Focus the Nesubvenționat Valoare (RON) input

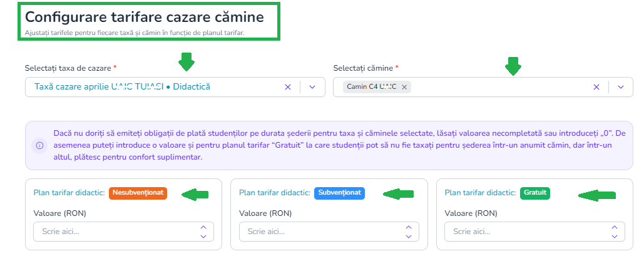point(116,232)
